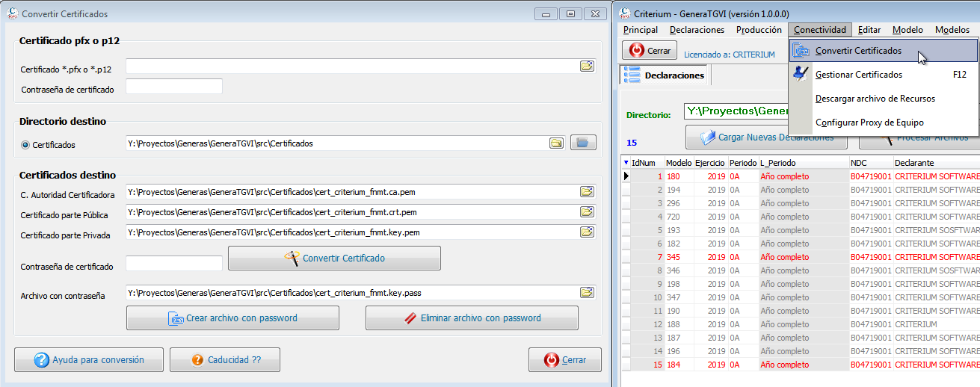This screenshot has height=387, width=980.
Task: Click the Modelo column header
Action: (x=679, y=162)
